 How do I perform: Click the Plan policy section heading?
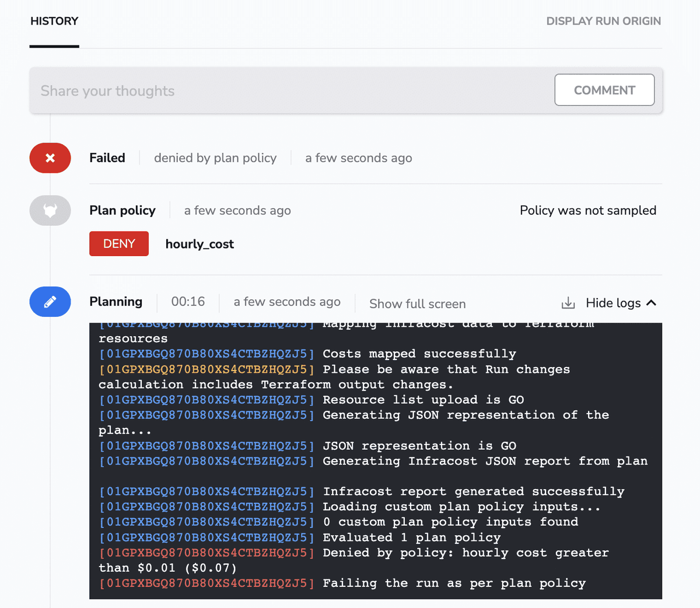coord(123,210)
